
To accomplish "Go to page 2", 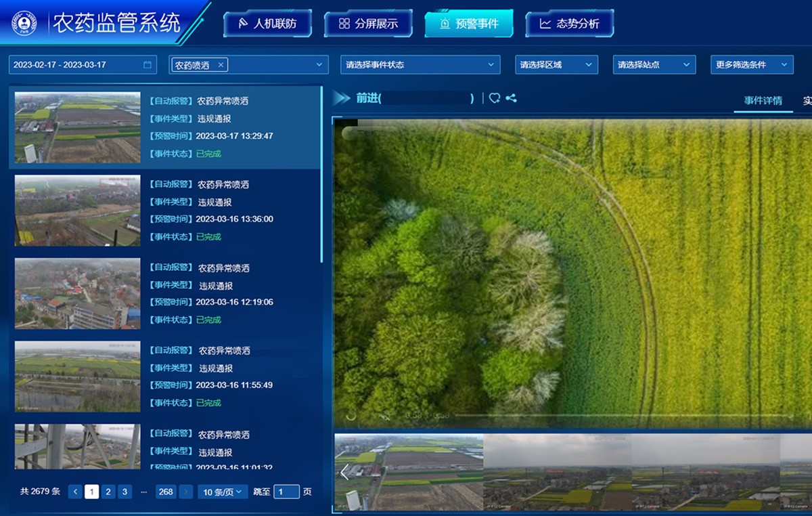I will tap(108, 492).
